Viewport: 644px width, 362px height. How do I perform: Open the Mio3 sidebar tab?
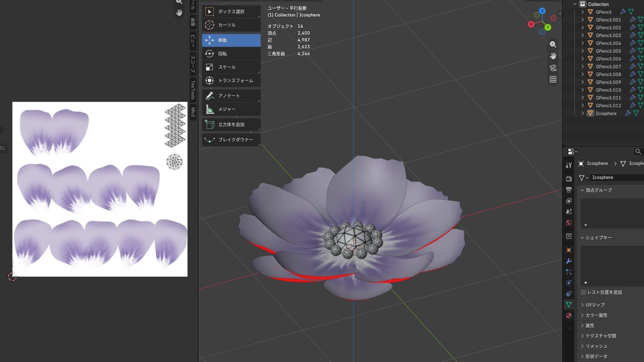point(193,112)
